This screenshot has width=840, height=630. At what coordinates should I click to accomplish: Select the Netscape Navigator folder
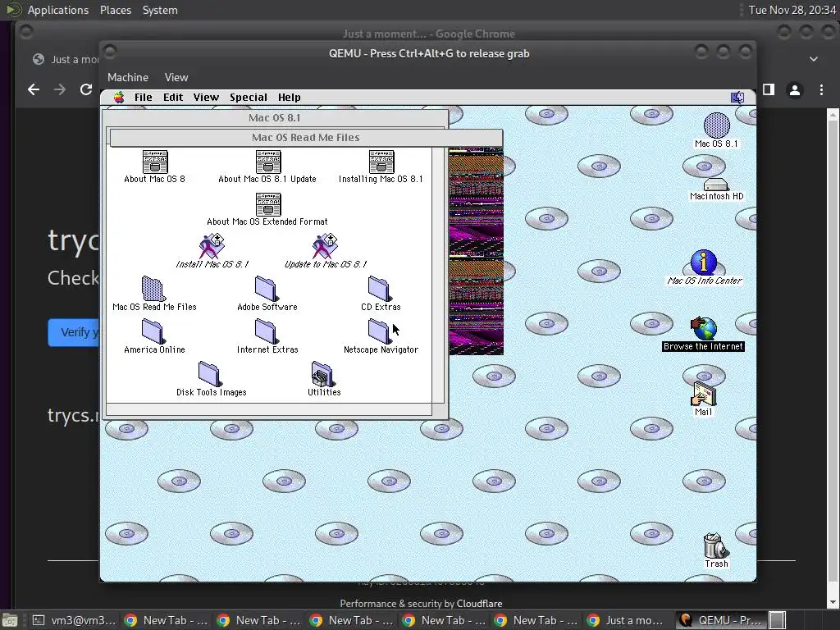(x=380, y=331)
